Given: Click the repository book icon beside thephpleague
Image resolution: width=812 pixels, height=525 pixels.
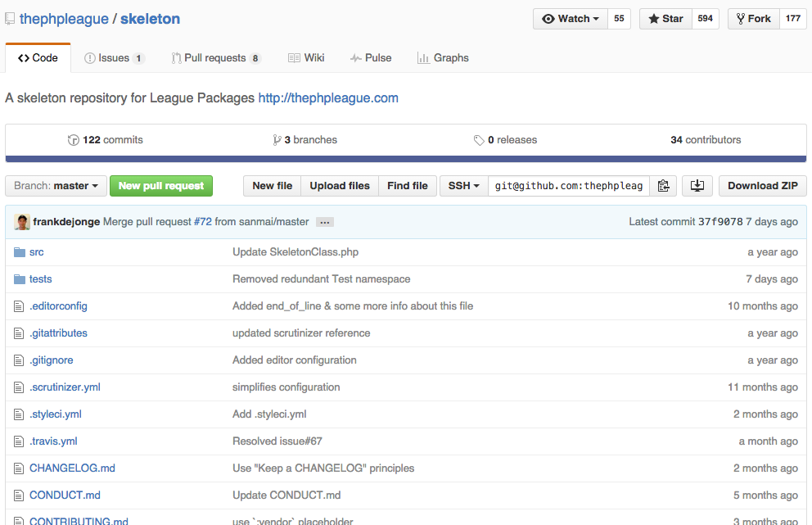Looking at the screenshot, I should 10,19.
